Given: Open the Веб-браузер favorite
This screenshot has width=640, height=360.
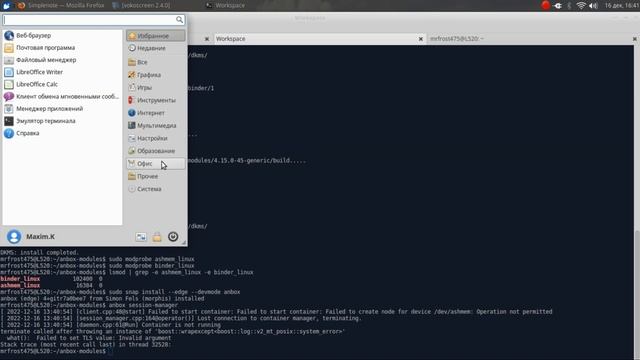Looking at the screenshot, I should [62, 36].
